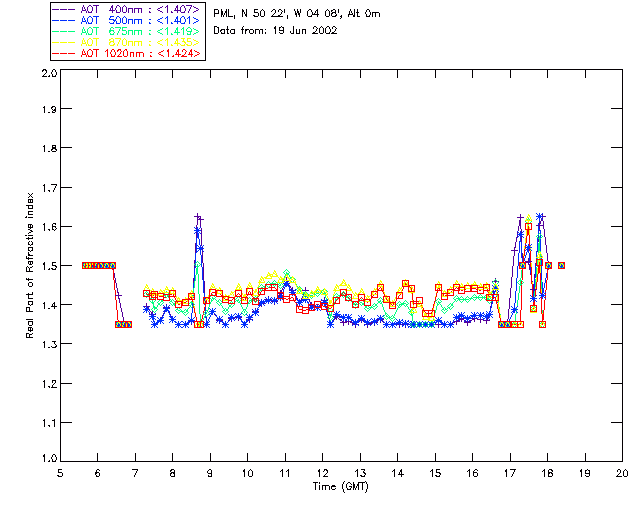
Task: Click the 15 x-axis tick label
Action: (435, 473)
